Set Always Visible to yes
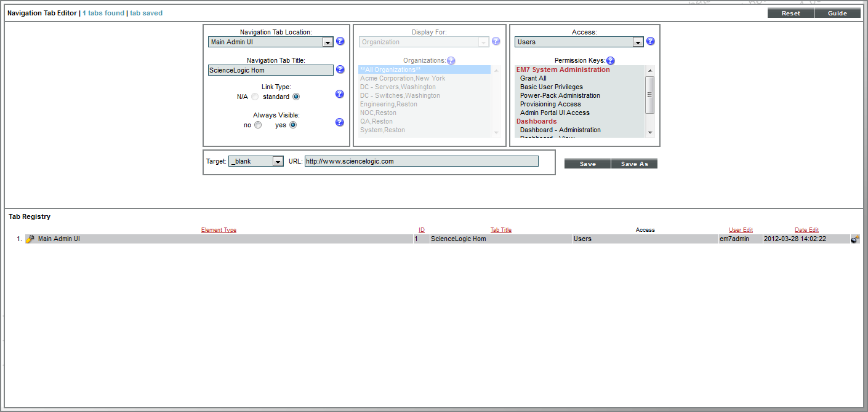The height and width of the screenshot is (412, 868). (293, 125)
